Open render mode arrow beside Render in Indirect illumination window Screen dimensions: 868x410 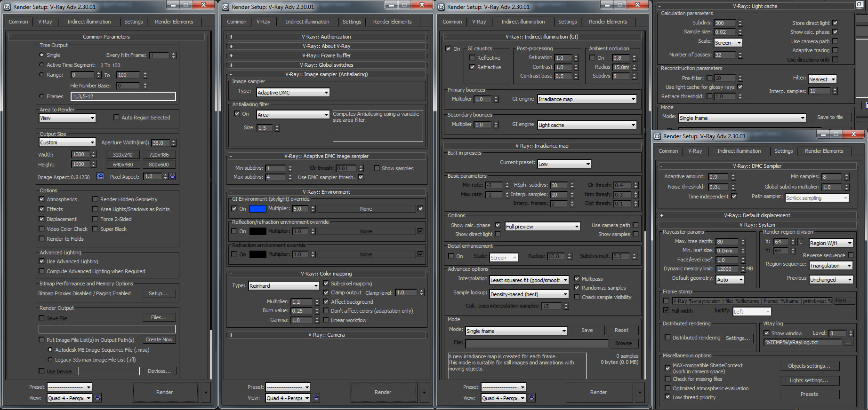coord(640,392)
